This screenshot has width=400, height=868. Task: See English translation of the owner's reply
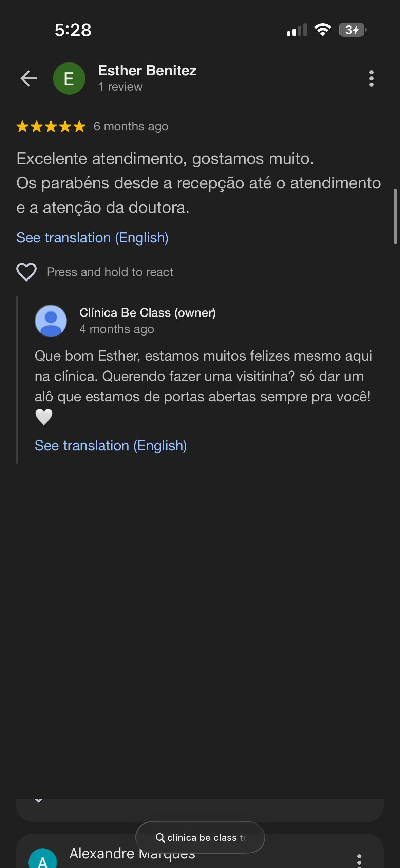(x=111, y=446)
